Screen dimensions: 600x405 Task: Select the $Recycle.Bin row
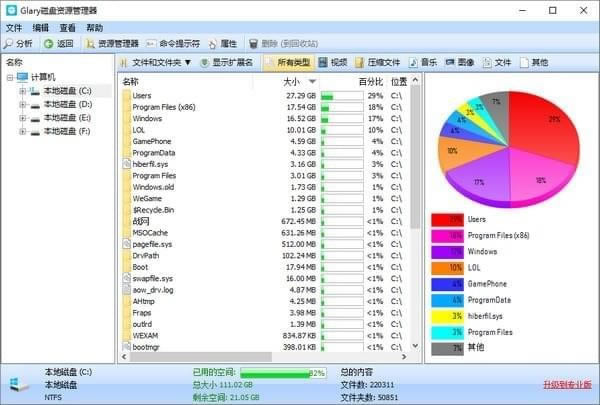click(x=264, y=210)
